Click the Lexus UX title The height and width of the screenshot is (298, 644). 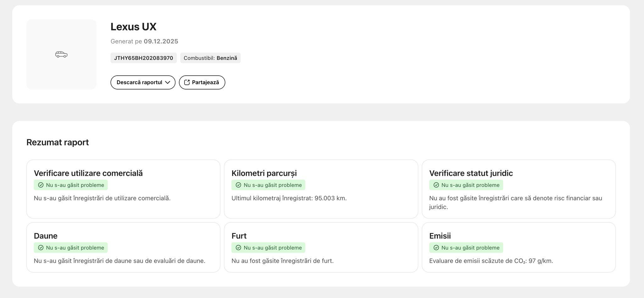coord(133,27)
